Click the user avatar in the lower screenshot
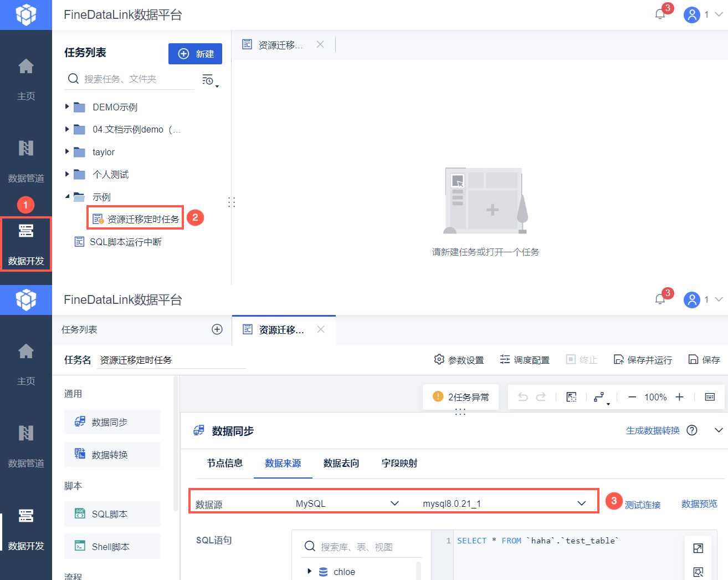The height and width of the screenshot is (580, 728). [x=692, y=300]
